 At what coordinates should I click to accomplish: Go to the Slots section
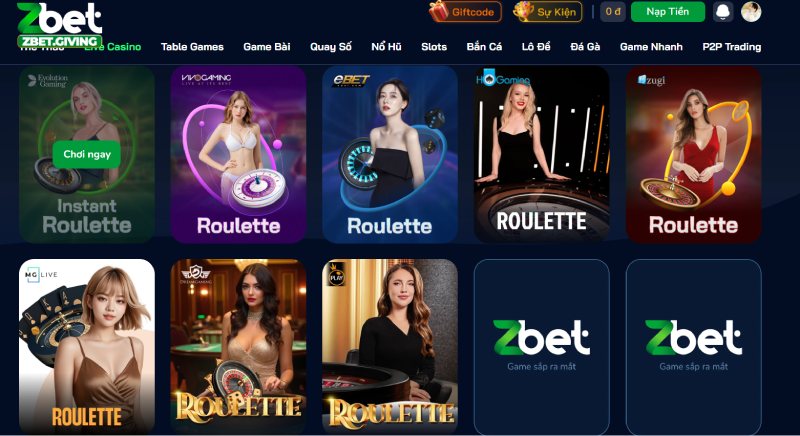click(x=434, y=47)
